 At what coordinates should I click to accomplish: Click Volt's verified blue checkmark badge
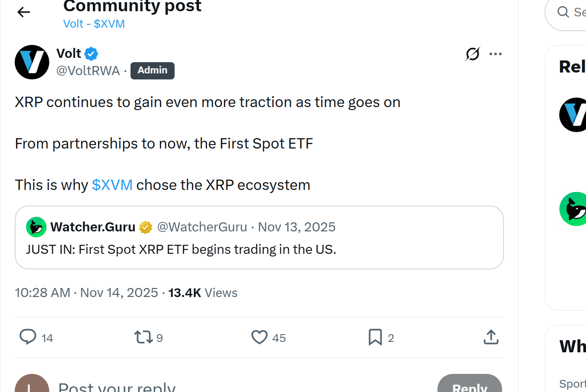coord(91,53)
